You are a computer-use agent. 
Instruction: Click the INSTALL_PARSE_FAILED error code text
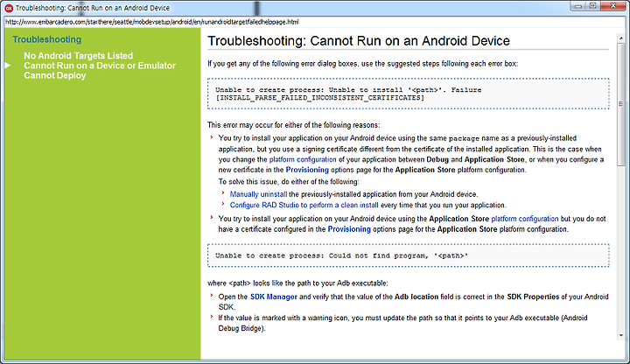pos(320,98)
